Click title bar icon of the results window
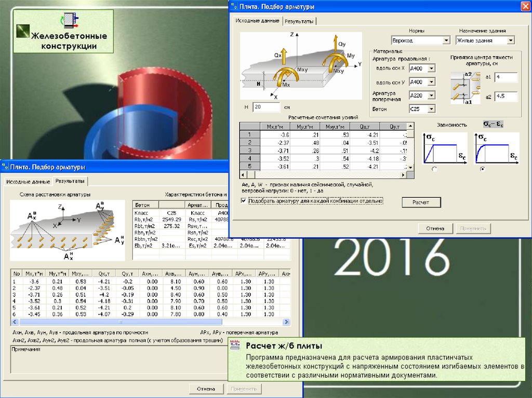The height and width of the screenshot is (398, 532). click(5, 167)
